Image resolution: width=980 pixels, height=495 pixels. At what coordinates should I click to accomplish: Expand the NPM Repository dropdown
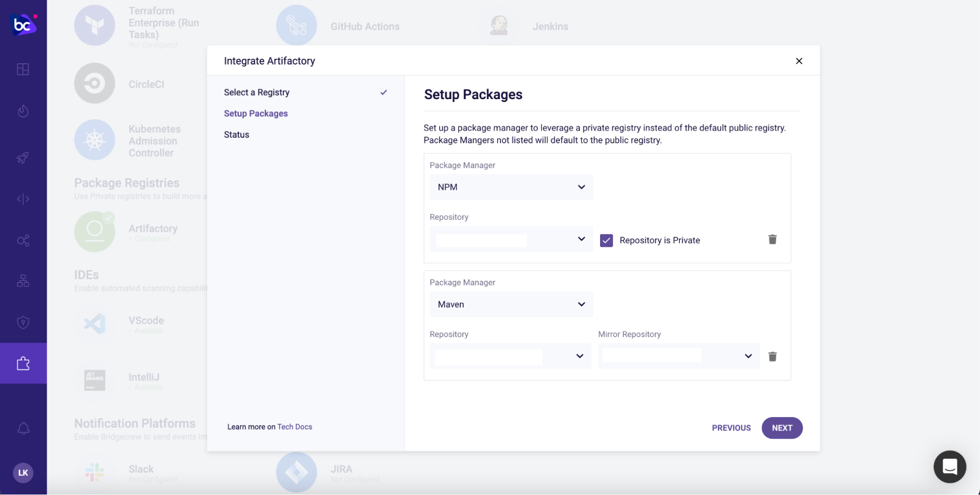[x=511, y=239]
